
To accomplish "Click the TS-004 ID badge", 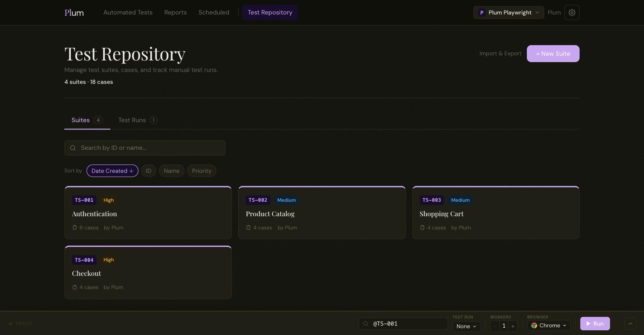I will click(x=84, y=260).
